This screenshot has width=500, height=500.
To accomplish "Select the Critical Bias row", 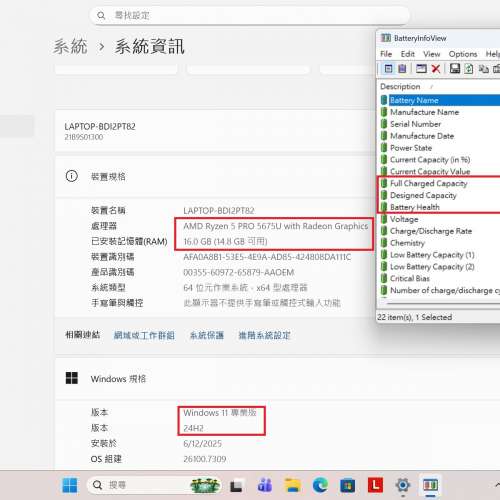I will (x=440, y=278).
